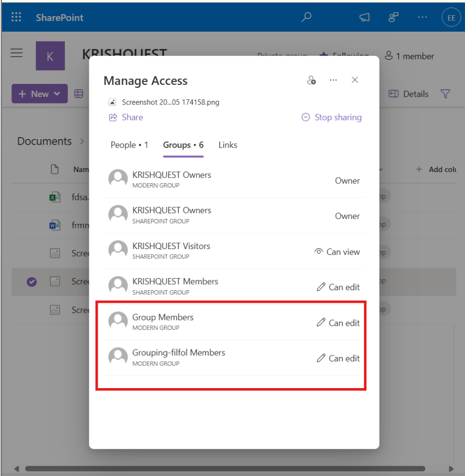Open the fdsa file name in list

(x=80, y=197)
